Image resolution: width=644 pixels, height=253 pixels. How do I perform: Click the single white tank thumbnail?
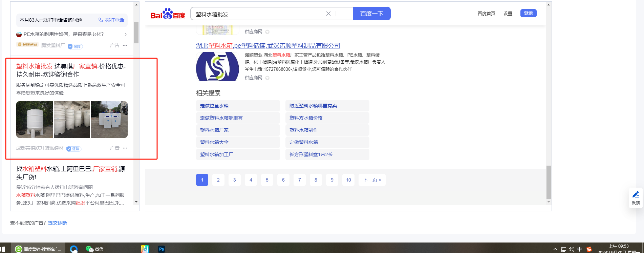pyautogui.click(x=35, y=120)
